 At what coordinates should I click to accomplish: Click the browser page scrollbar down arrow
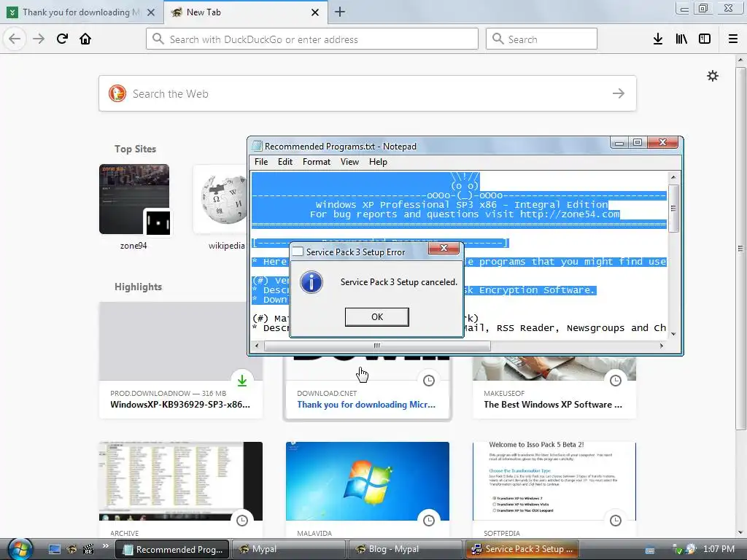740,532
